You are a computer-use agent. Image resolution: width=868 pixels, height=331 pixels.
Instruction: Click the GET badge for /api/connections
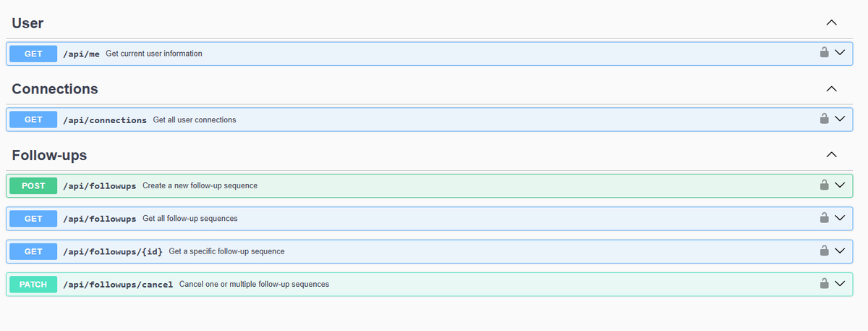[33, 120]
